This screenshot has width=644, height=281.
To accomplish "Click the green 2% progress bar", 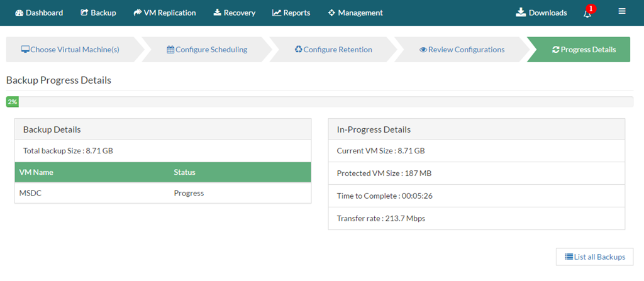I will (13, 102).
